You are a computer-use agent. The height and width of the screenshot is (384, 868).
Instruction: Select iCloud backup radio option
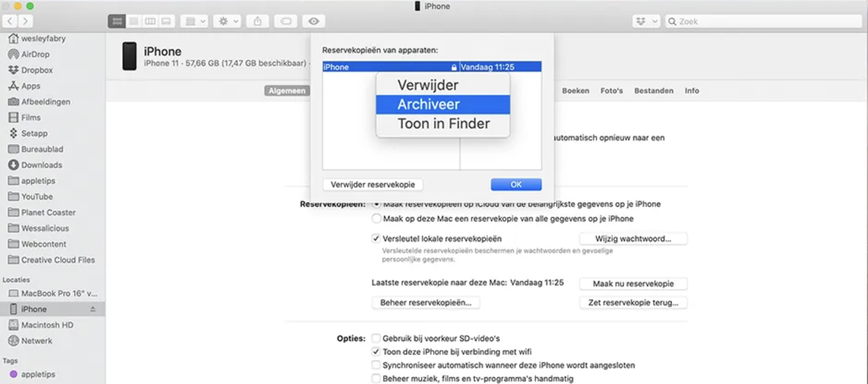coord(376,204)
